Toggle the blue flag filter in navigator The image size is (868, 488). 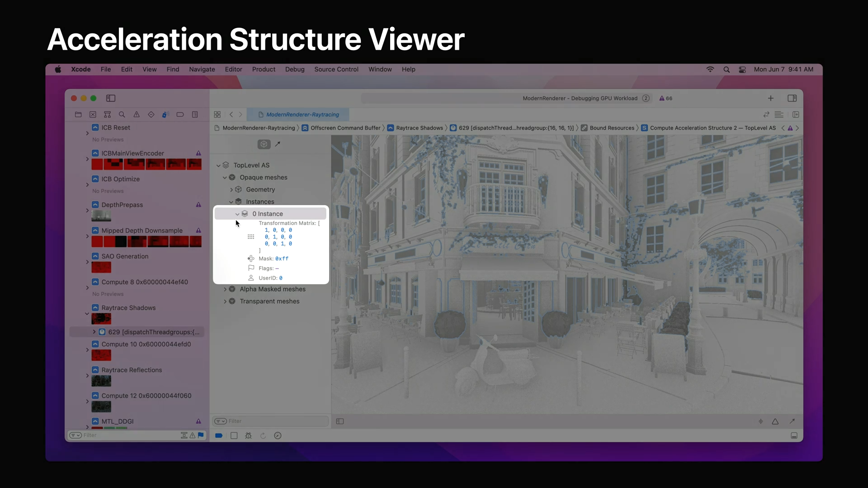201,435
